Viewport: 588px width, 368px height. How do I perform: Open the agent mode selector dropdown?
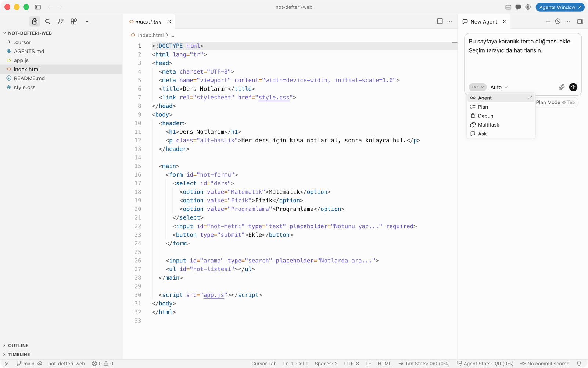(x=478, y=87)
